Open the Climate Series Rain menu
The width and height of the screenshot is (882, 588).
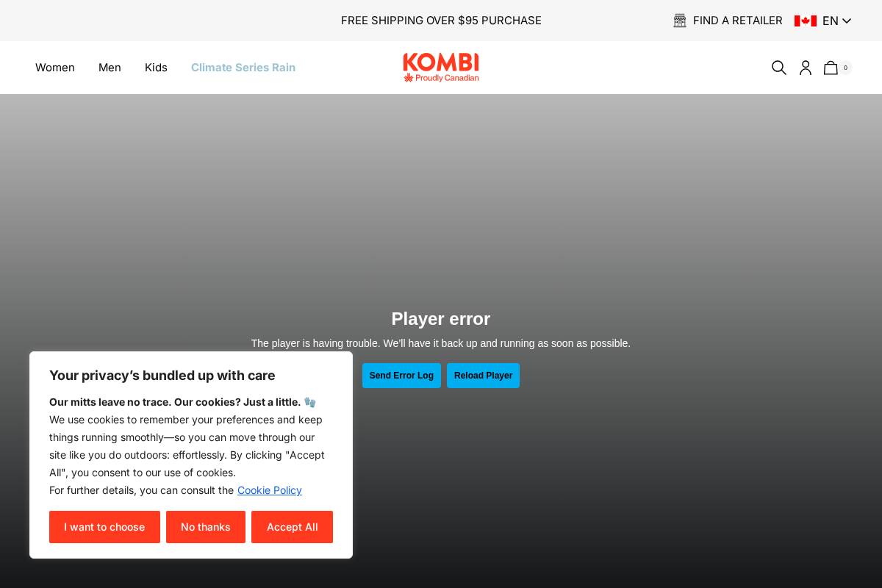pyautogui.click(x=243, y=68)
